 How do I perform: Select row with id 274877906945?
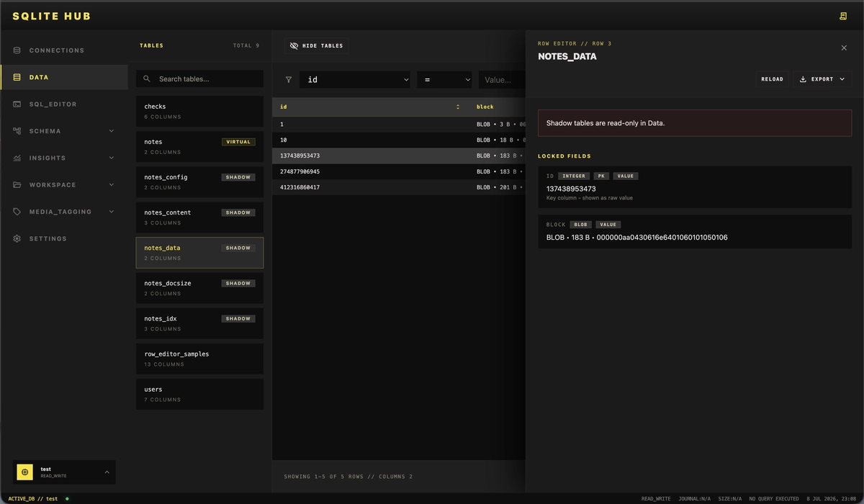click(399, 171)
